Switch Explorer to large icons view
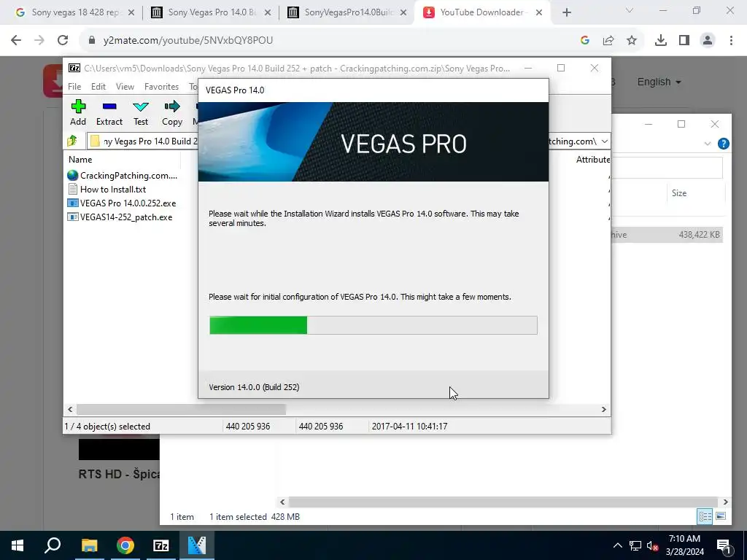Screen dimensions: 747x560 (x=721, y=517)
